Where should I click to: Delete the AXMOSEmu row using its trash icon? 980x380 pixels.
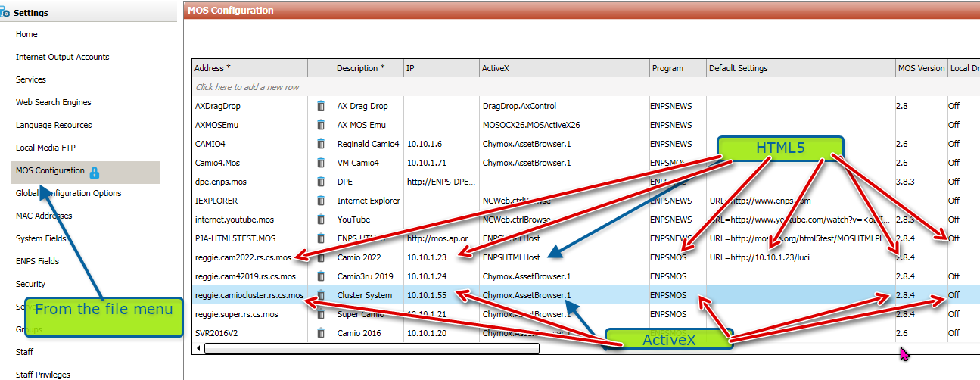click(321, 125)
